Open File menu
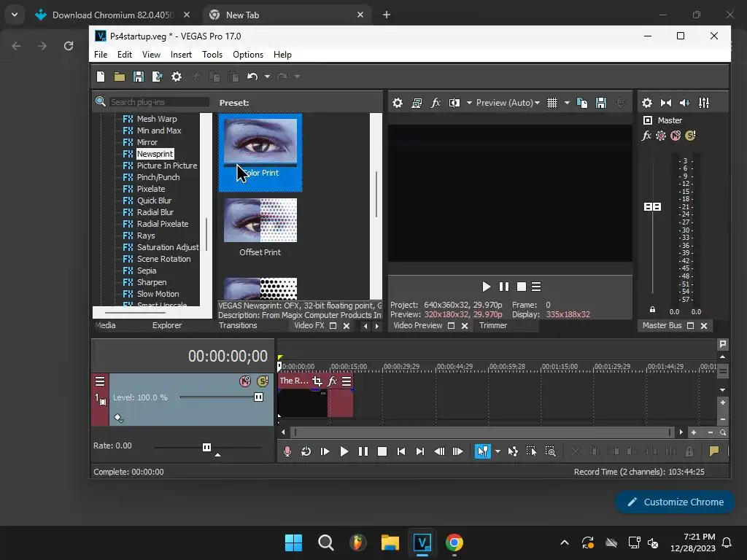This screenshot has height=560, width=747. pos(101,55)
